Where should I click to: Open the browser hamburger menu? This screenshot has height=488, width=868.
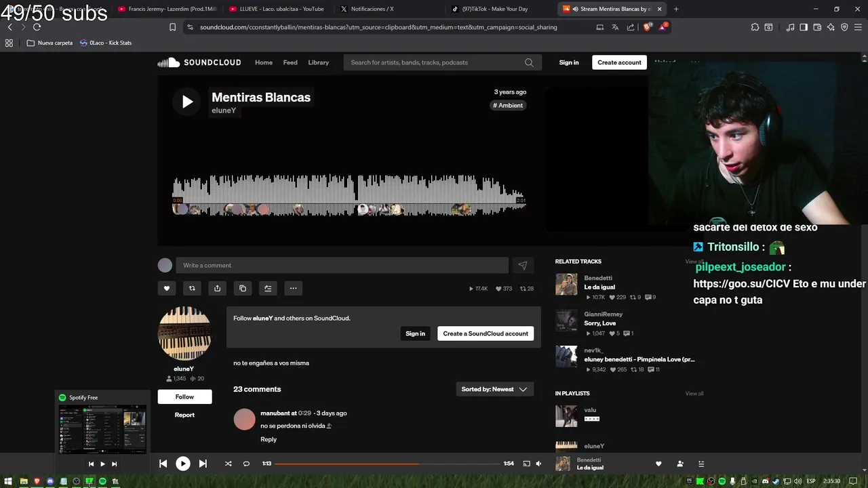click(x=858, y=27)
